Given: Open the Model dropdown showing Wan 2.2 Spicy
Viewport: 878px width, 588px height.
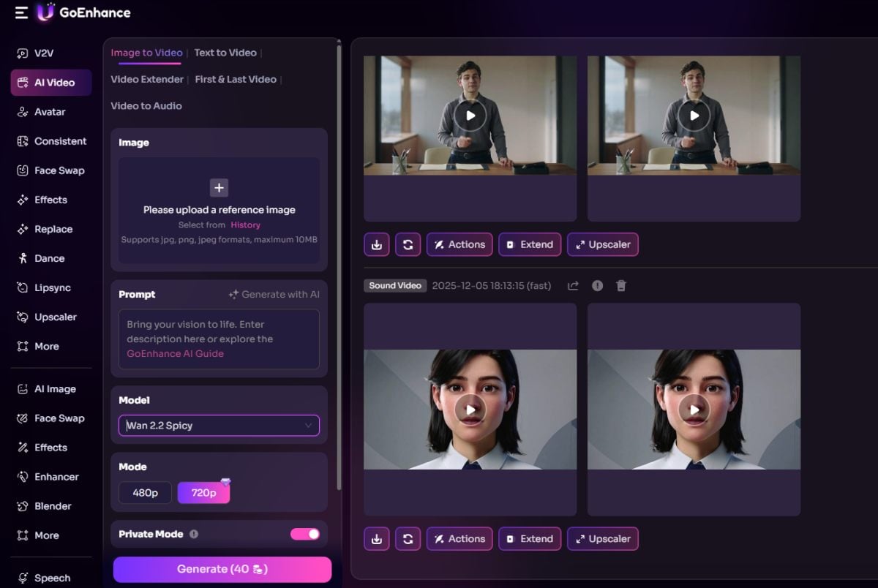Looking at the screenshot, I should click(x=219, y=425).
